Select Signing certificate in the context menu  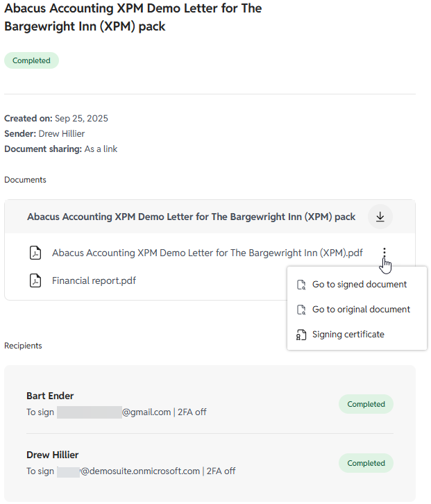[348, 335]
